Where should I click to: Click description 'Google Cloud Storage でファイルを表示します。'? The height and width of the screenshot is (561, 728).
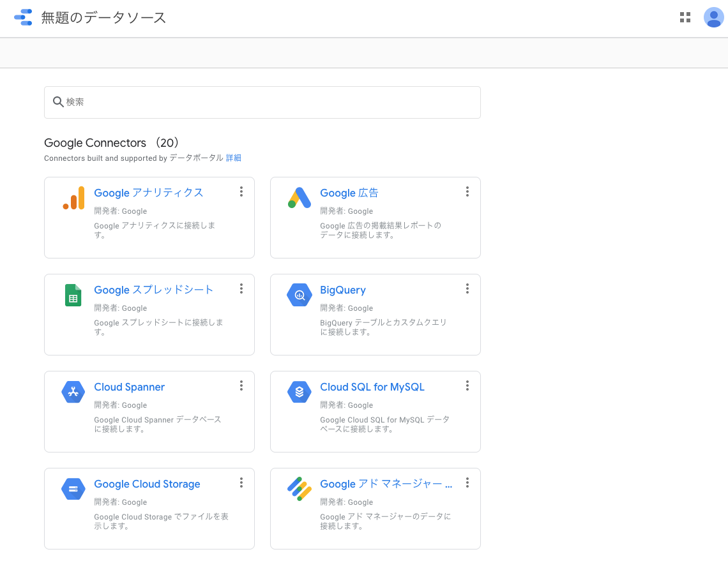pyautogui.click(x=161, y=521)
